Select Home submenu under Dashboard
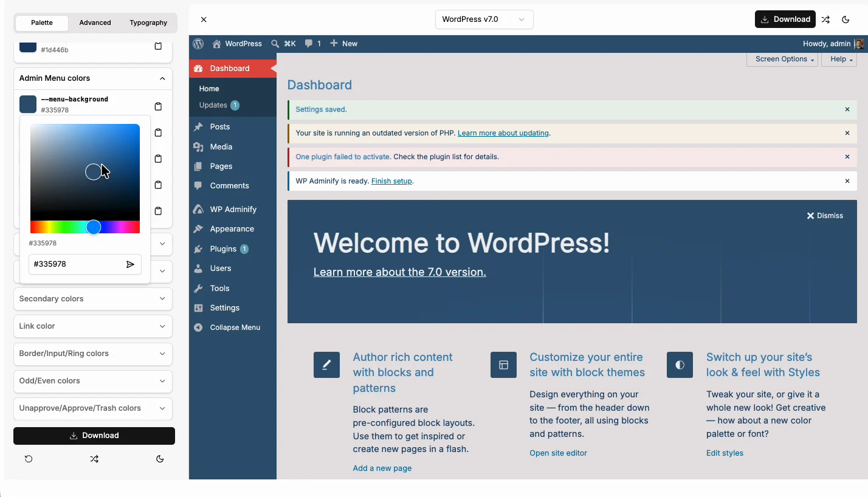 point(209,89)
